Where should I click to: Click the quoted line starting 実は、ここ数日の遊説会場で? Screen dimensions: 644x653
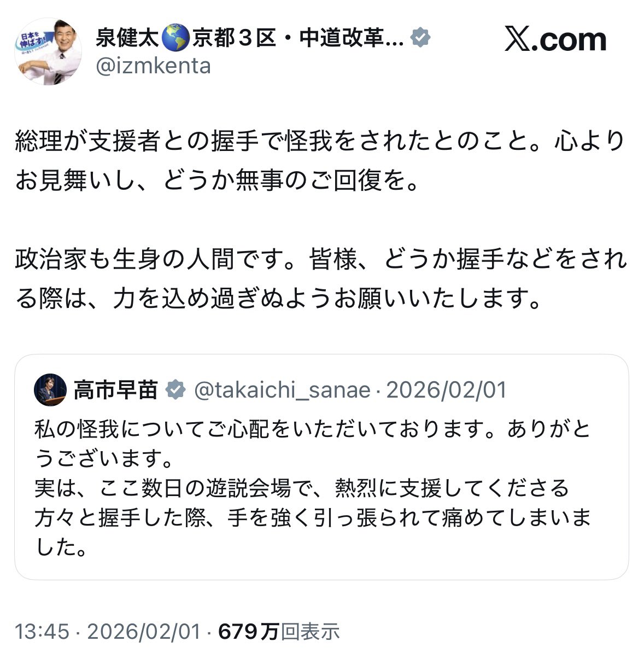coord(302,488)
